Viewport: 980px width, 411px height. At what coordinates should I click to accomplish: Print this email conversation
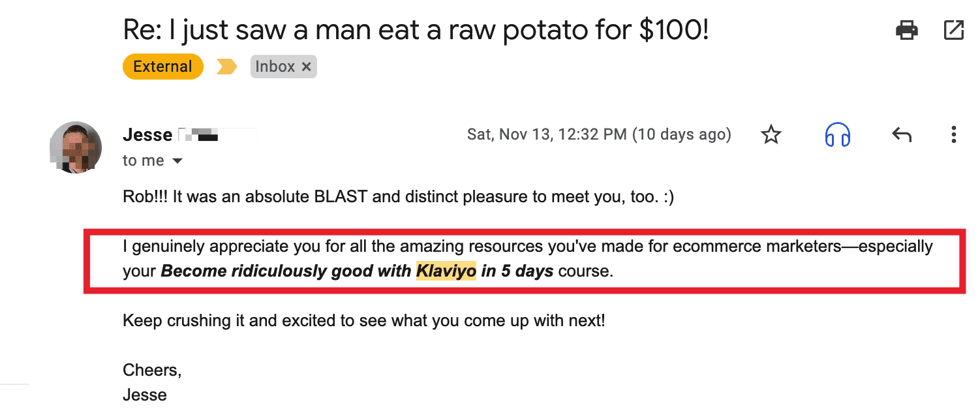coord(907,30)
